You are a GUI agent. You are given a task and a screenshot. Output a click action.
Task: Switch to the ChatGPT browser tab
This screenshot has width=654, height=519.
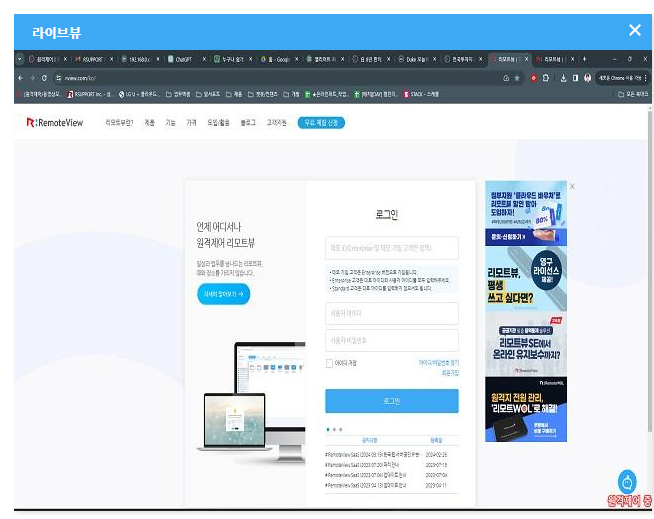tap(184, 59)
